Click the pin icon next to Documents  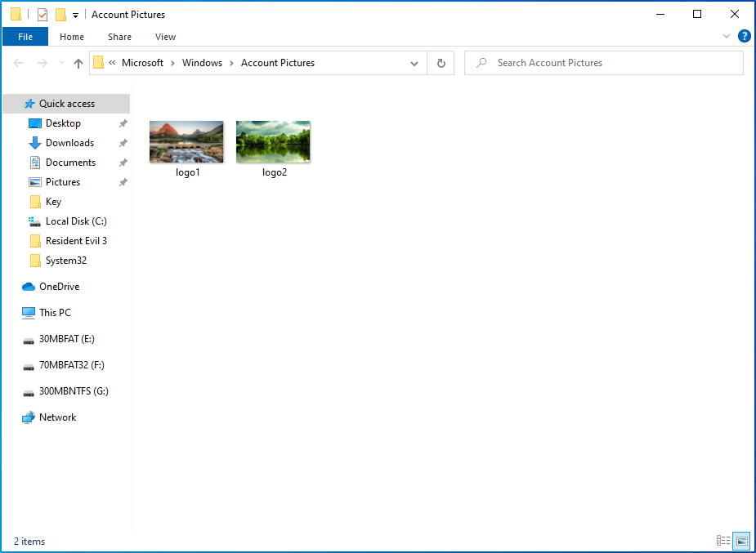tap(123, 163)
